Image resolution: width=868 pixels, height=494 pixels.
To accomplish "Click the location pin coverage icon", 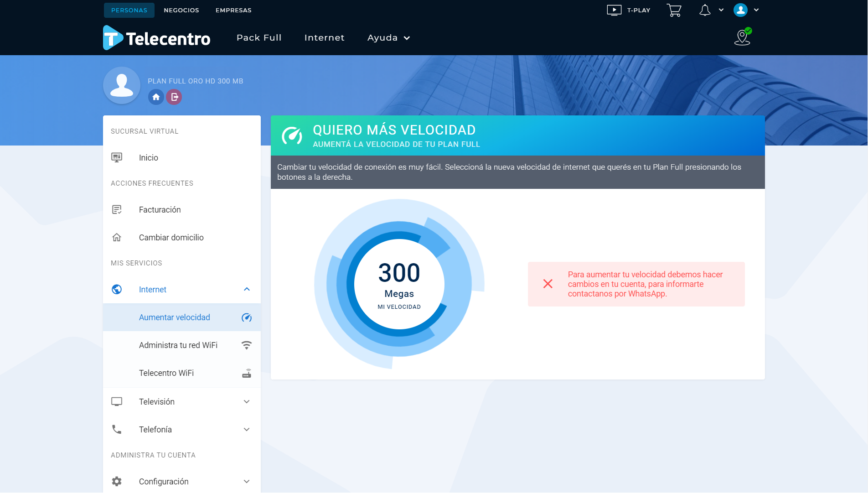I will coord(743,37).
